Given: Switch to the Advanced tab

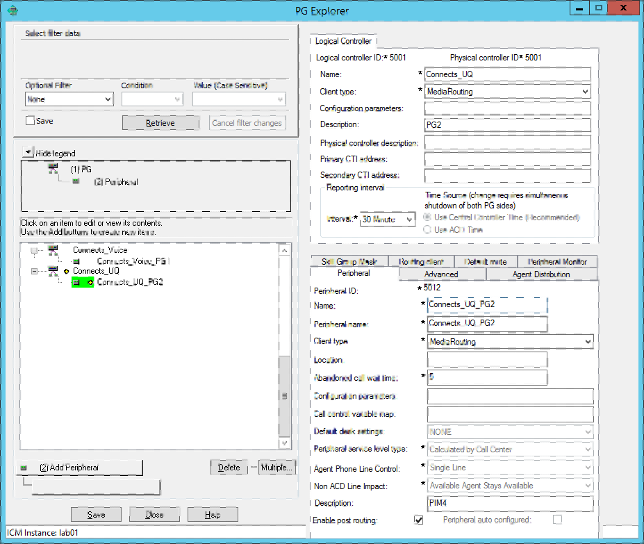Looking at the screenshot, I should click(442, 274).
